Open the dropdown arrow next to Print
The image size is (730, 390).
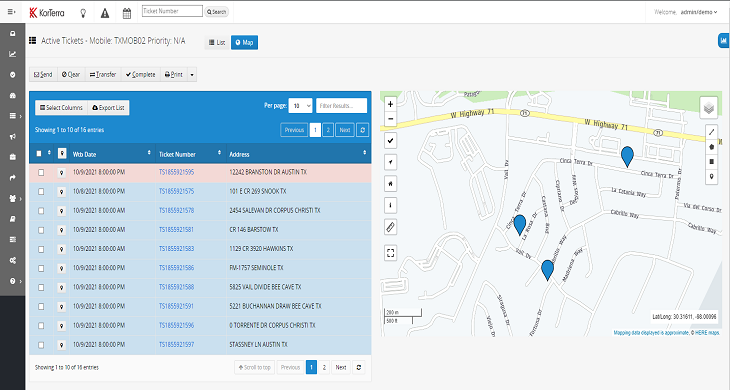(192, 74)
